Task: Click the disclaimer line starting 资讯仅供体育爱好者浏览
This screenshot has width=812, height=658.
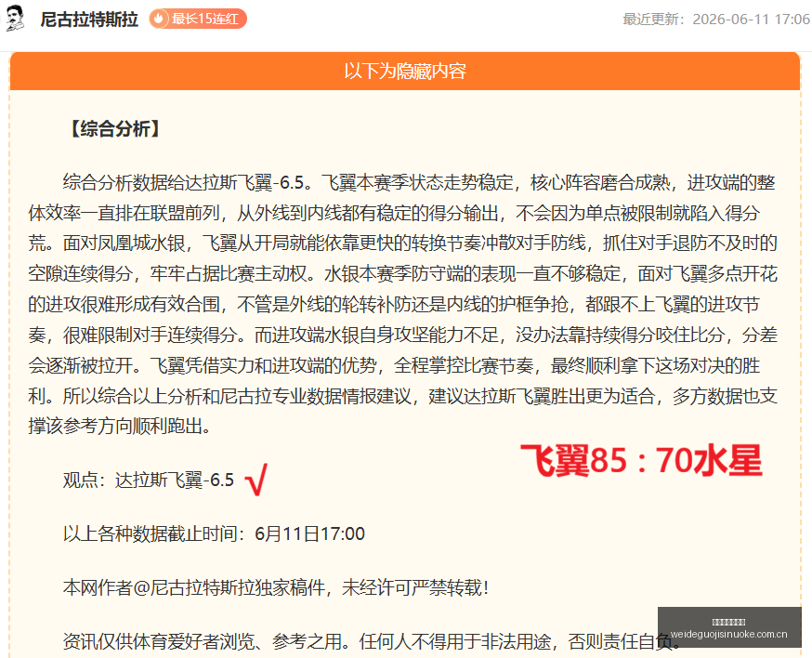Action: coord(373,641)
